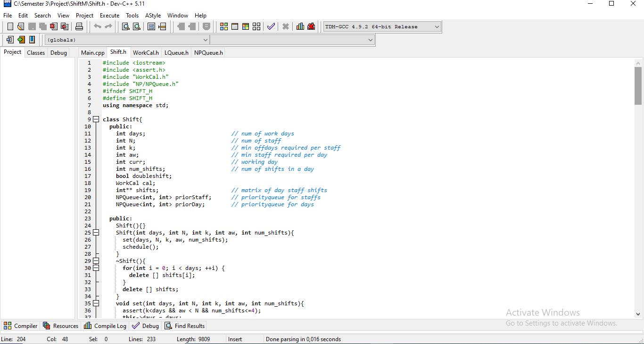Switch to the Debug tab in left panel
The height and width of the screenshot is (344, 644).
click(58, 53)
